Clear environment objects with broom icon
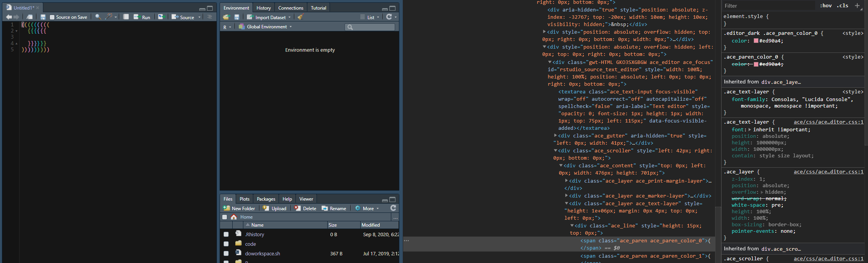Image resolution: width=868 pixels, height=263 pixels. pos(300,17)
